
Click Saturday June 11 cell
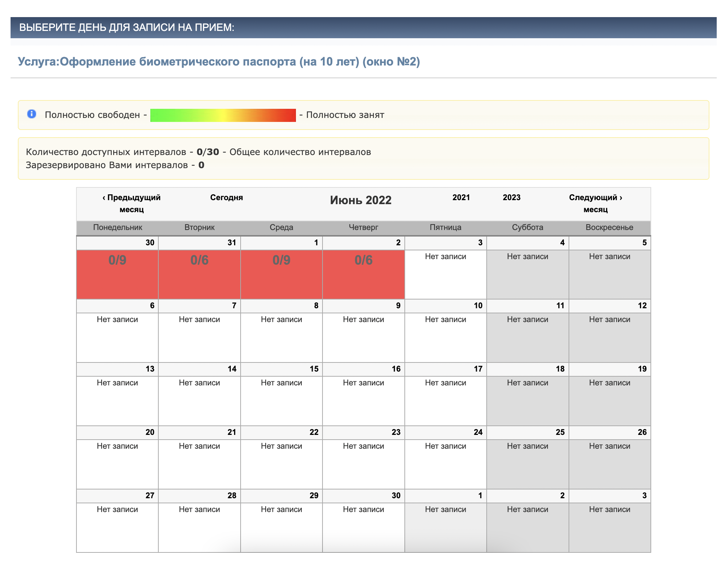(x=528, y=337)
